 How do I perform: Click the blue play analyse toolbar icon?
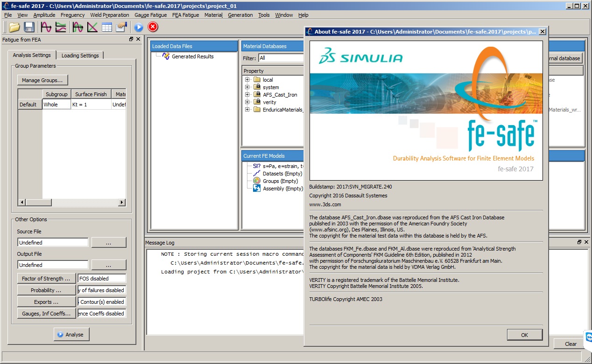click(x=139, y=27)
